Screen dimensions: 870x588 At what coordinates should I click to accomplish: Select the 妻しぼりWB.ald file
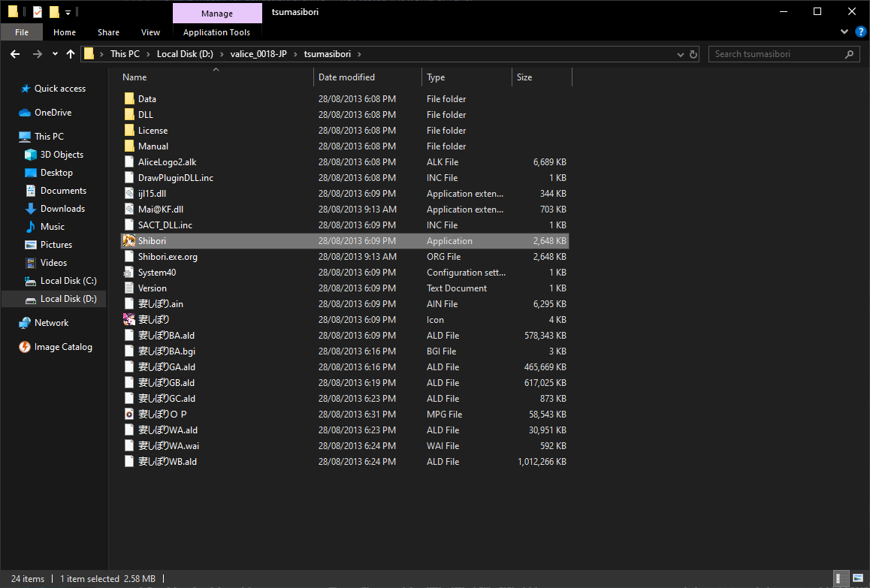(x=345, y=462)
